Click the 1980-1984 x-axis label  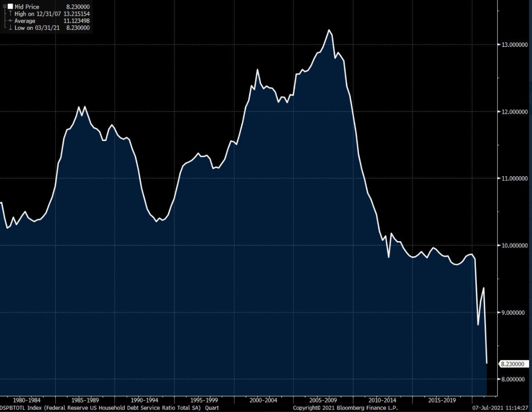click(26, 400)
